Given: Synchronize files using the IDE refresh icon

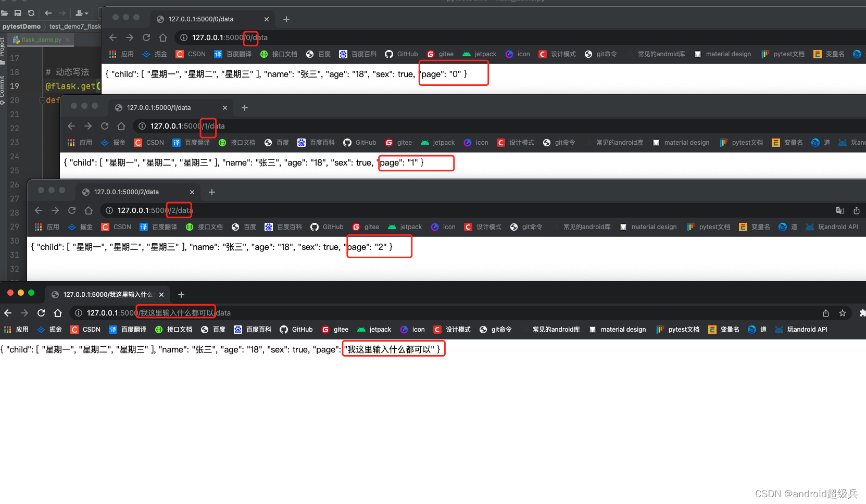Looking at the screenshot, I should pos(31,13).
